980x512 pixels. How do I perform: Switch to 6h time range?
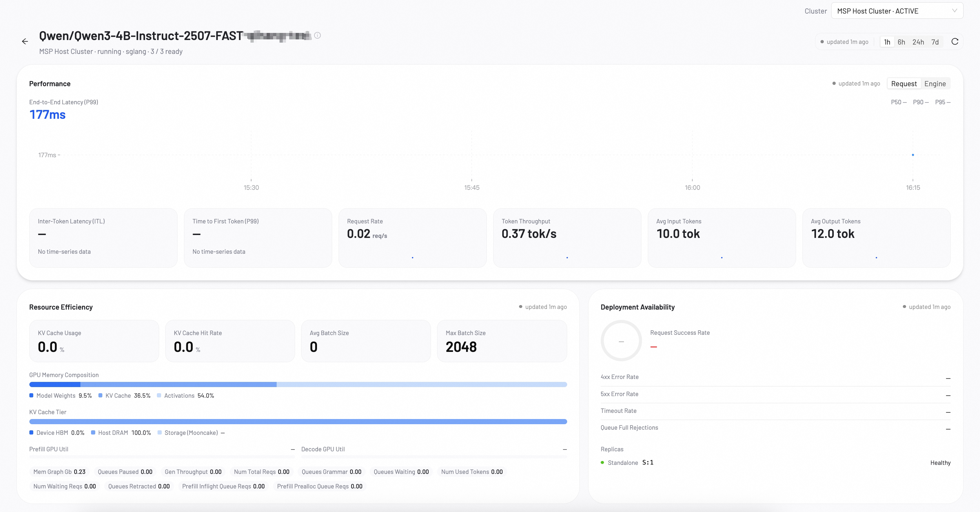pos(901,42)
